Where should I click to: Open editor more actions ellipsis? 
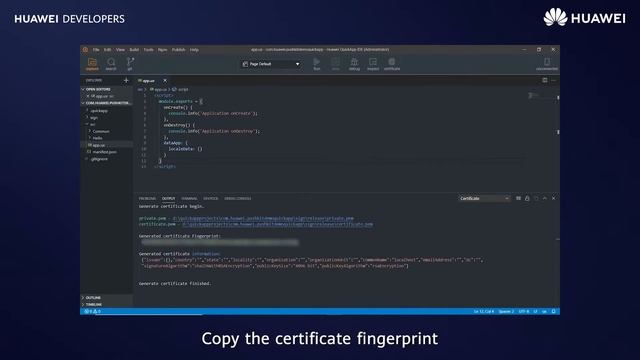[553, 80]
